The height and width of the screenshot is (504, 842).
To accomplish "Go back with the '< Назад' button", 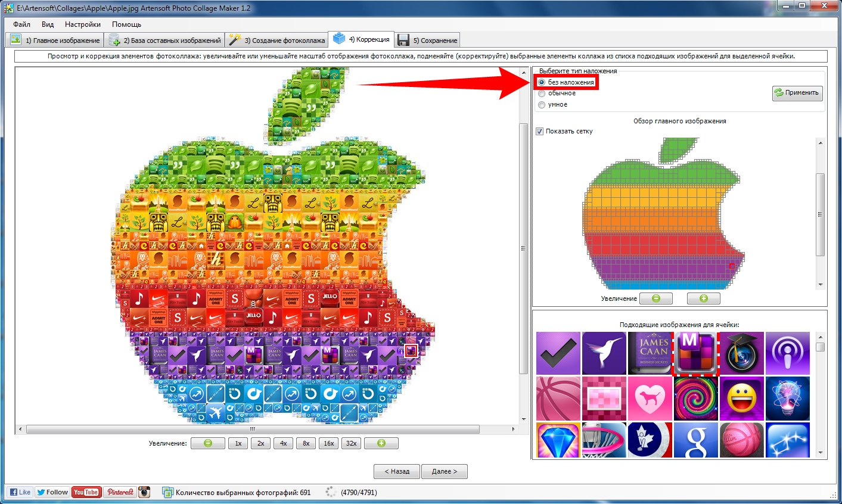I will (x=397, y=471).
